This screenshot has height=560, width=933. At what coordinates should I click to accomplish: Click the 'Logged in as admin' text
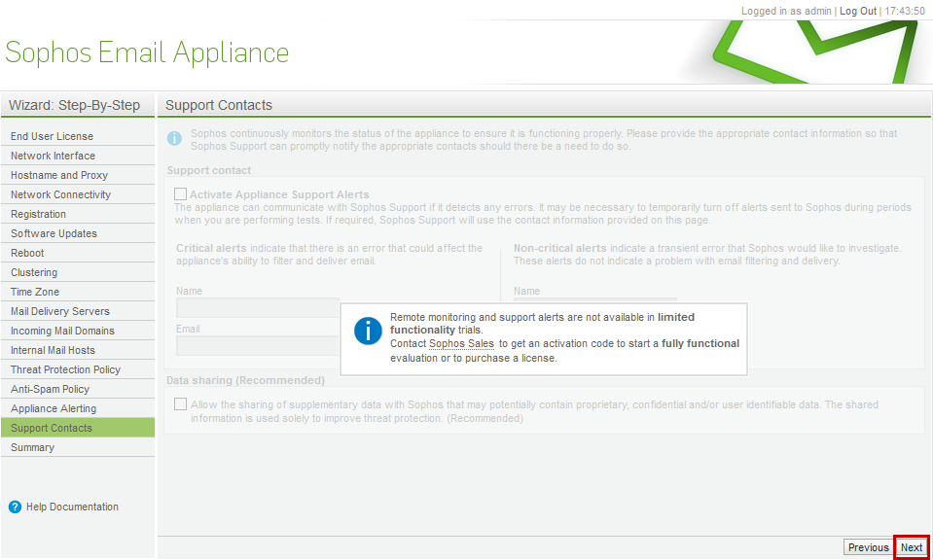(786, 11)
